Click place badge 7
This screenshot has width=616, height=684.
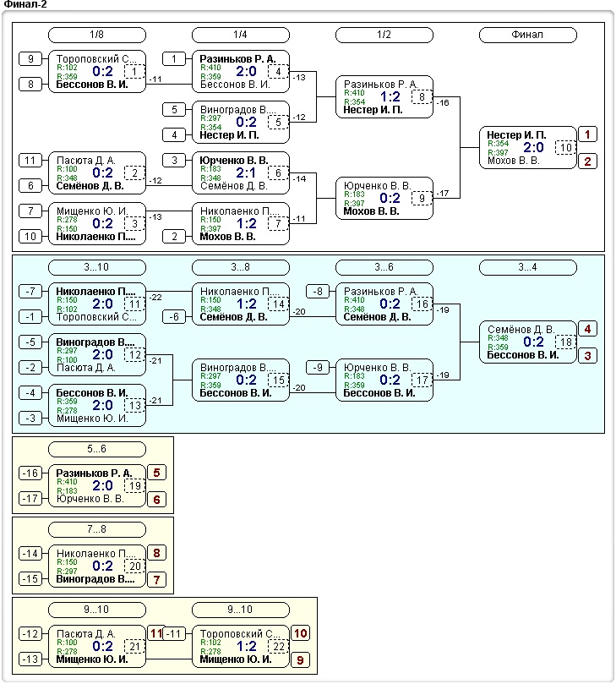156,580
